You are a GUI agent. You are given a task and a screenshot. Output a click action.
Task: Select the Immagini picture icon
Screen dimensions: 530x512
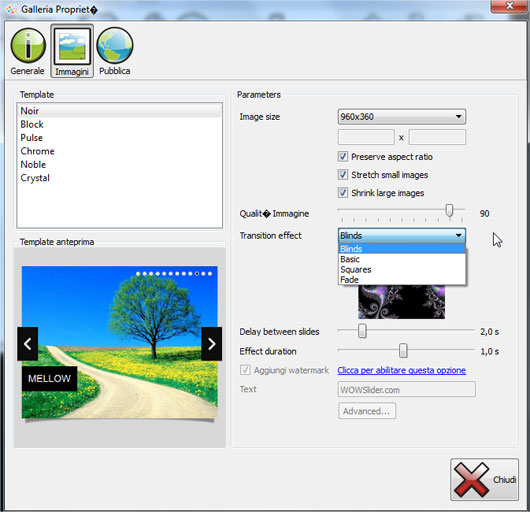(72, 46)
